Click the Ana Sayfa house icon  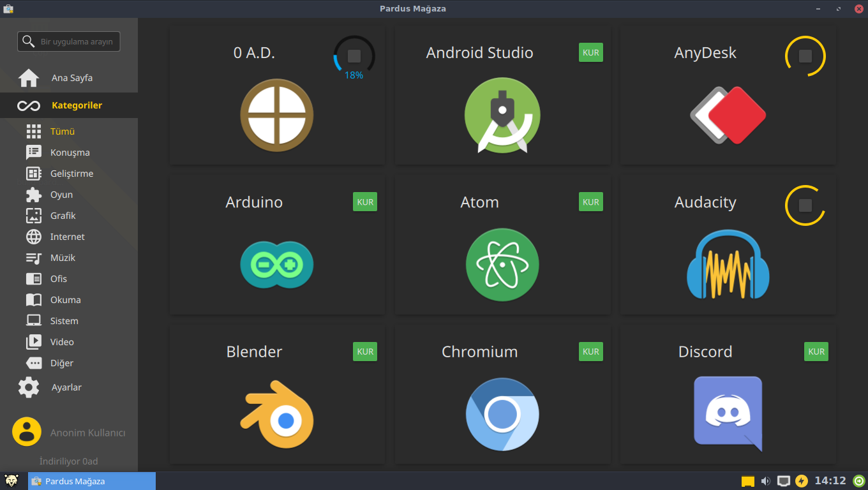click(x=29, y=78)
